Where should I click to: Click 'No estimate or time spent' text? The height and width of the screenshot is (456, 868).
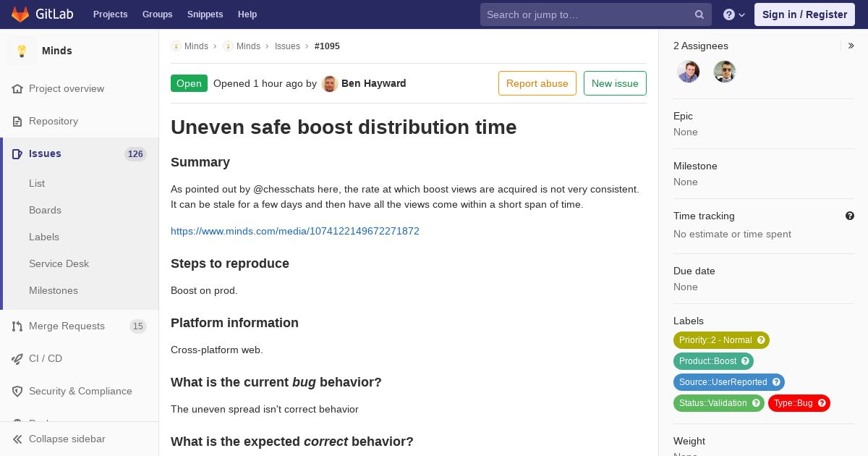(732, 234)
